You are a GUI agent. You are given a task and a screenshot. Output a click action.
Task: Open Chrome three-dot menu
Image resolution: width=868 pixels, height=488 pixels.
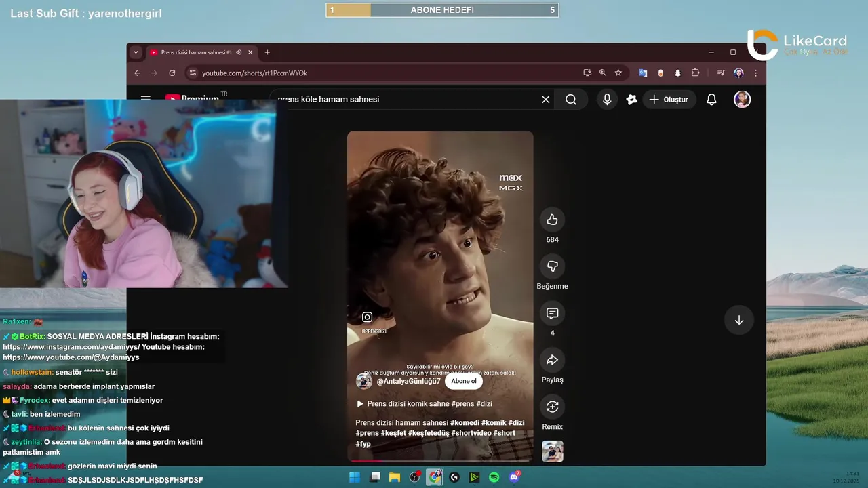(755, 73)
